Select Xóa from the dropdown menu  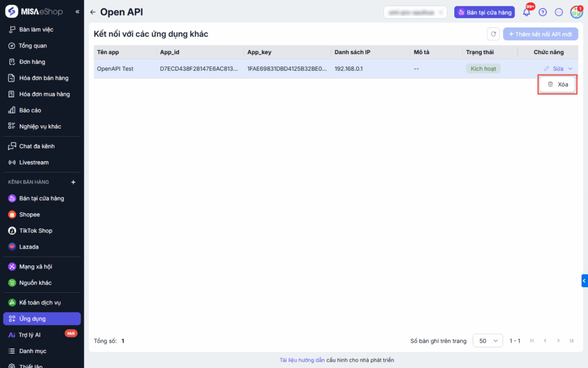pyautogui.click(x=558, y=84)
